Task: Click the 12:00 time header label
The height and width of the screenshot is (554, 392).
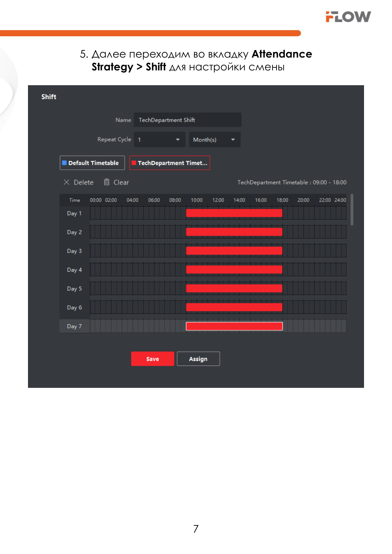Action: pos(218,200)
